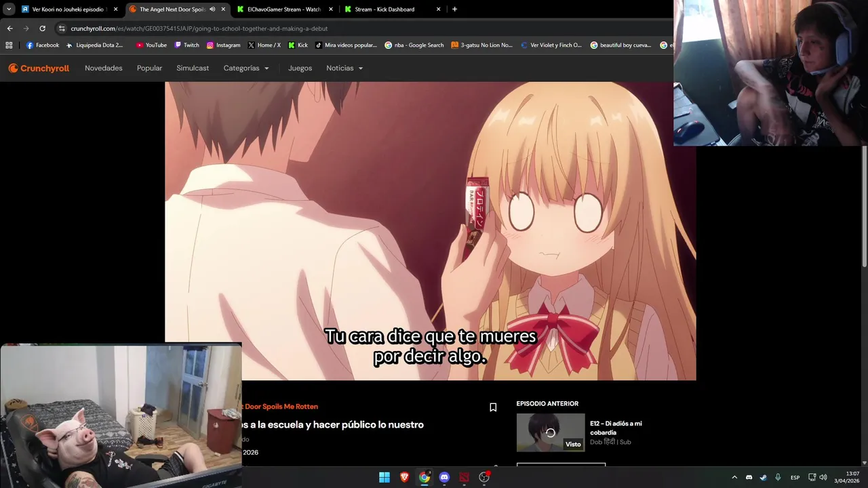The height and width of the screenshot is (488, 868).
Task: Add episode to watchlist with bookmark icon
Action: click(493, 407)
